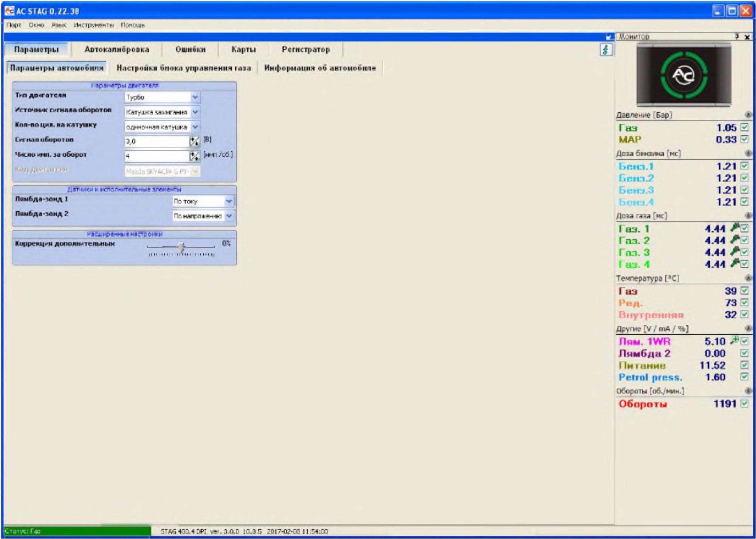
Task: Click the Питание value 11.52
Action: coord(713,365)
